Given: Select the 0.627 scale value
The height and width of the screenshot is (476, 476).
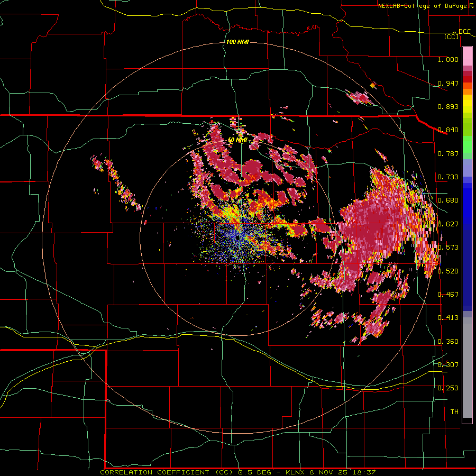Looking at the screenshot, I should (x=448, y=224).
